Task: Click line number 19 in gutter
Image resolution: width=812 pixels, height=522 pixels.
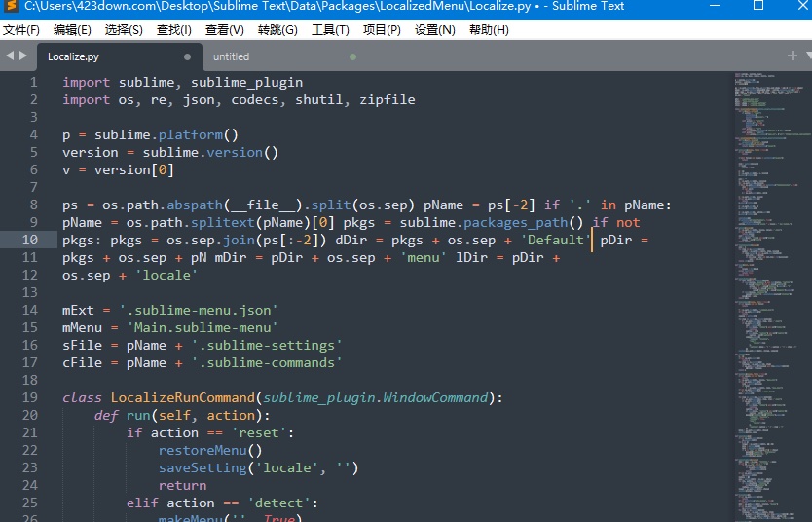Action: coord(29,397)
